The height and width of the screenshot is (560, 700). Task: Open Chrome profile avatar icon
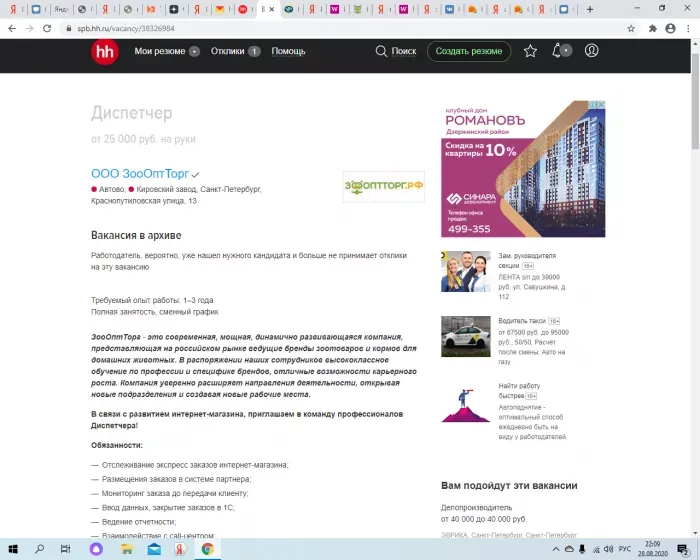670,29
